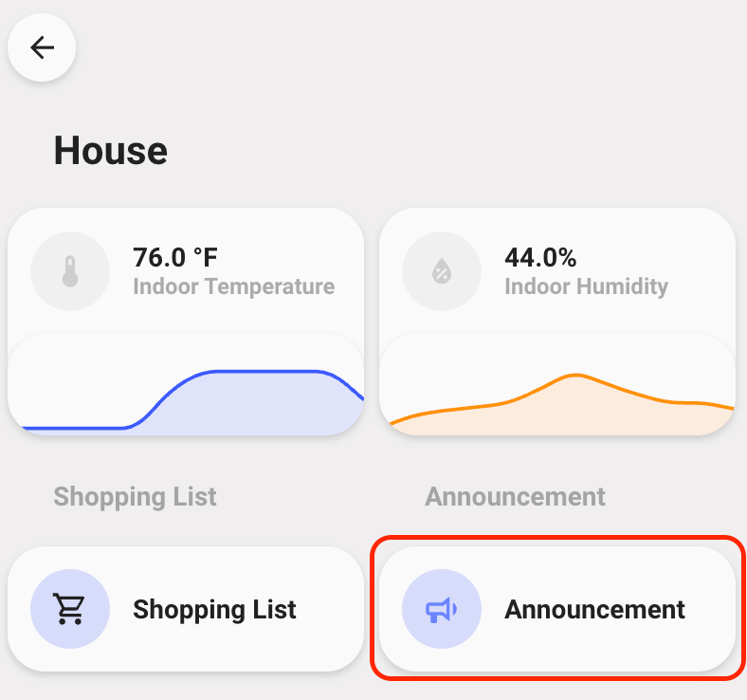
Task: Click the humidity droplet icon
Action: [x=442, y=271]
